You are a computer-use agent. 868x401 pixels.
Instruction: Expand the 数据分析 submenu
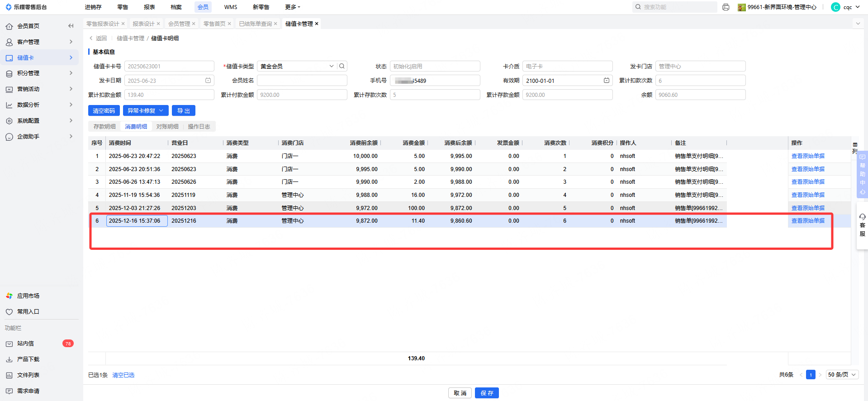tap(71, 105)
